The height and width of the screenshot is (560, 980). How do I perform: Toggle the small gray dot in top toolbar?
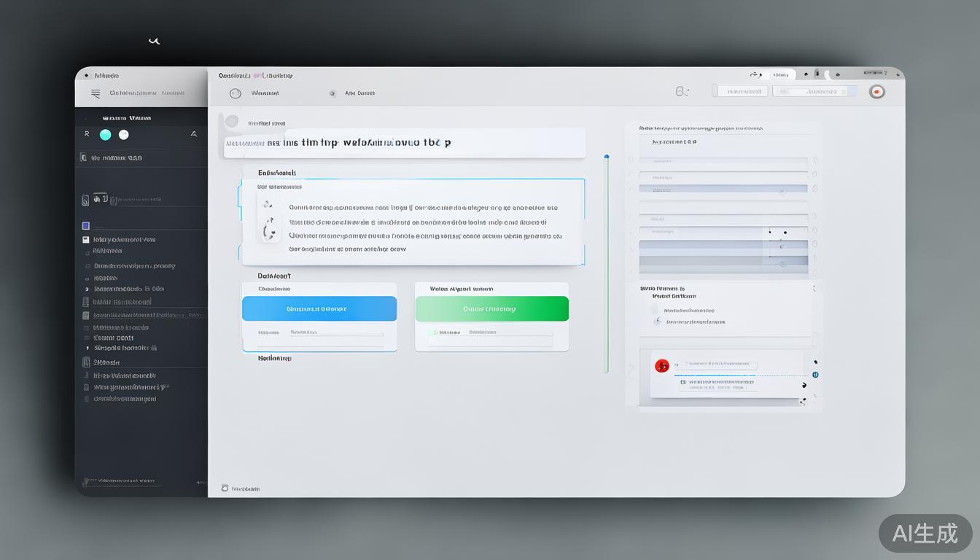pos(332,93)
